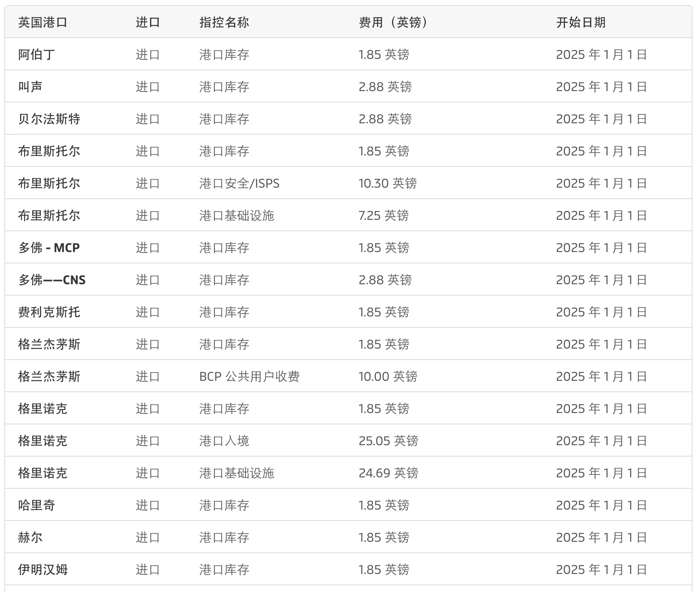Select the 费利克斯托 port name cell
The width and height of the screenshot is (700, 592).
point(49,312)
